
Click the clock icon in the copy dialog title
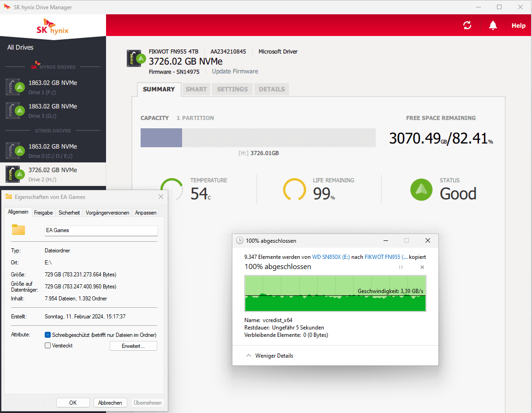coord(240,240)
